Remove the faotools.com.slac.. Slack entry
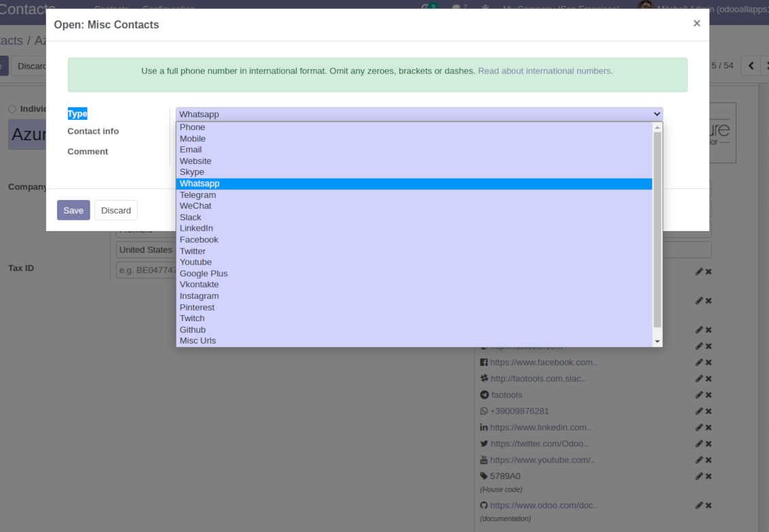769x532 pixels. click(708, 378)
